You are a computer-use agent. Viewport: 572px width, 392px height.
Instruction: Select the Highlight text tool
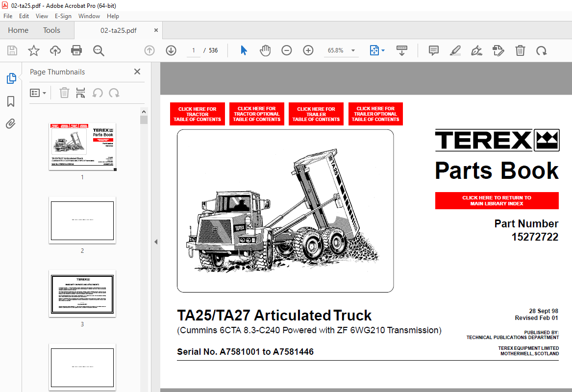tap(455, 50)
